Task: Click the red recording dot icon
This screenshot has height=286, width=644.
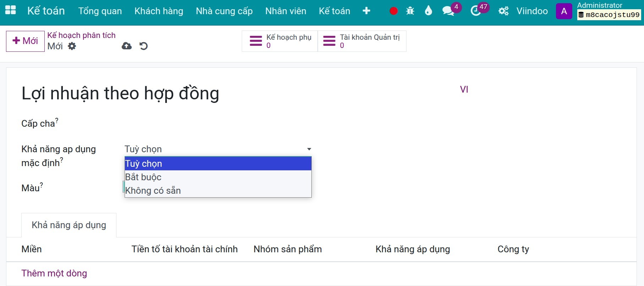Action: coord(393,11)
